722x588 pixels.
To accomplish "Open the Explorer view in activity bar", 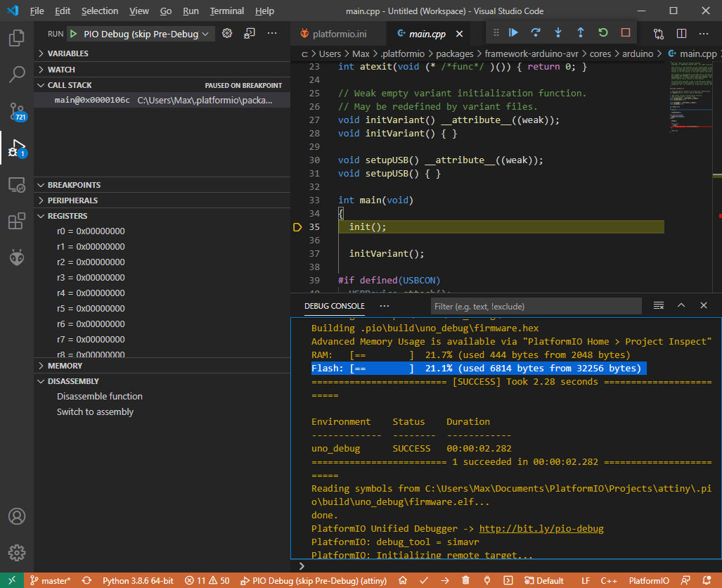I will (x=17, y=38).
